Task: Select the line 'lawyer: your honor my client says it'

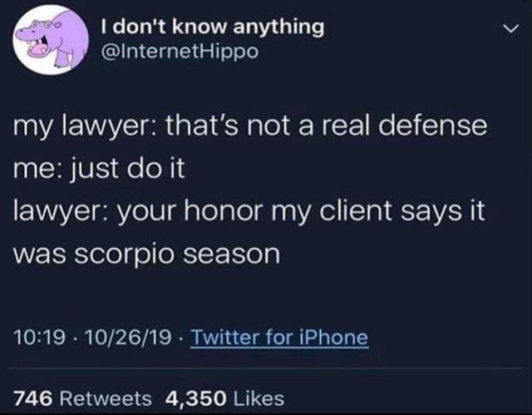Action: 249,211
